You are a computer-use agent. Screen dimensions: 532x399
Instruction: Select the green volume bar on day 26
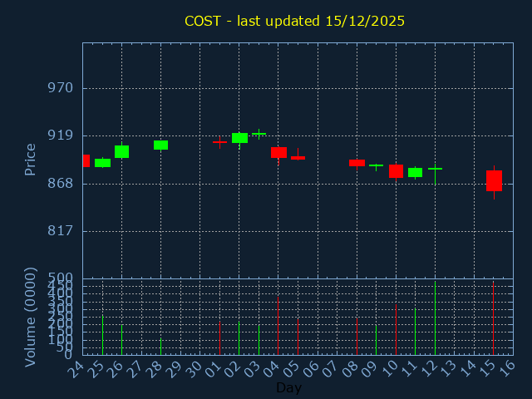[x=121, y=339]
